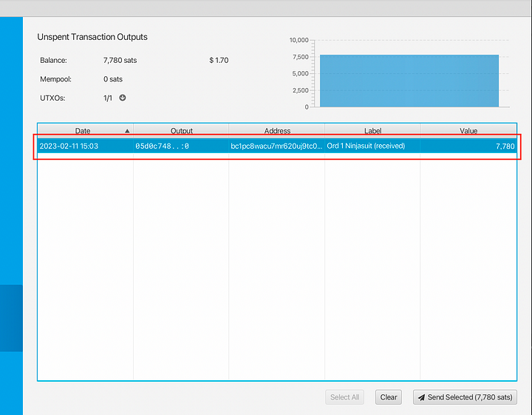Click the fiat balance $ 1.70
Image resolution: width=532 pixels, height=415 pixels.
point(219,61)
